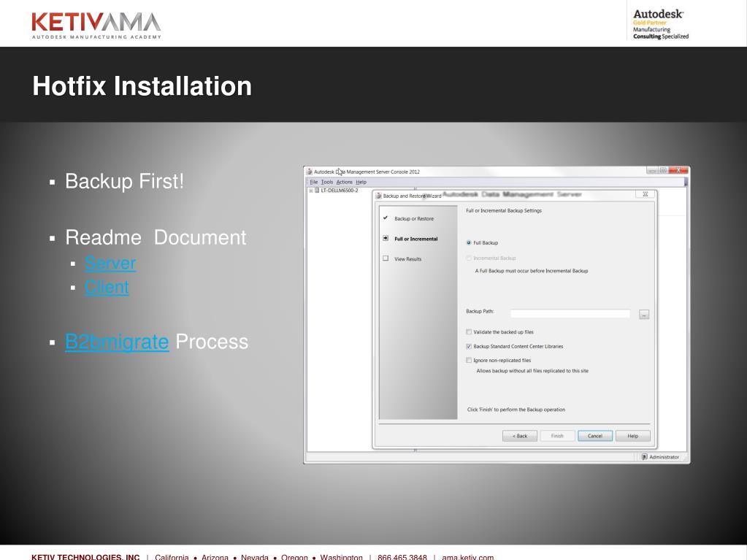Click the View Results wizard step
The image size is (747, 560).
(x=407, y=259)
